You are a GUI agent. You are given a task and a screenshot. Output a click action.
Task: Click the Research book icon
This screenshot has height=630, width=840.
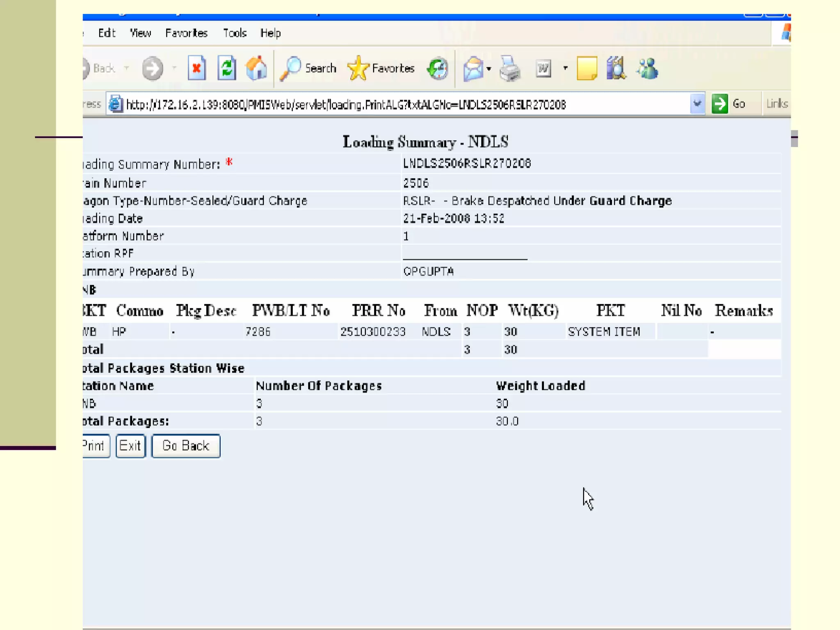point(616,68)
